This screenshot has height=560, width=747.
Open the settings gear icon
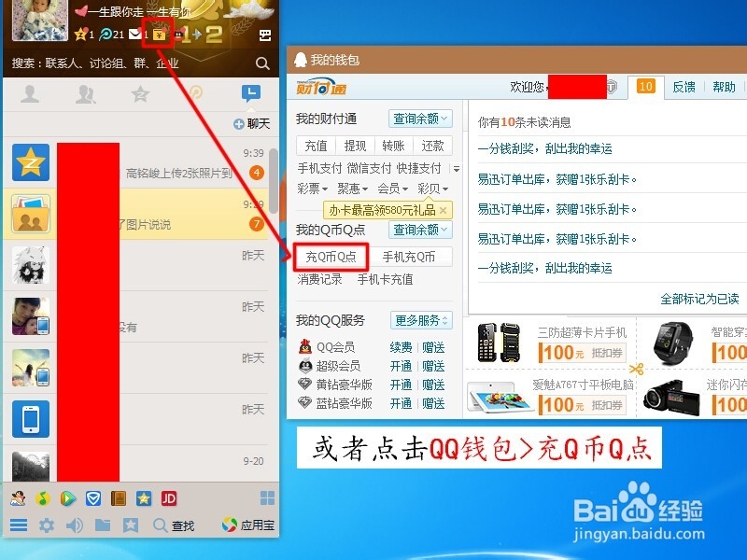point(48,524)
